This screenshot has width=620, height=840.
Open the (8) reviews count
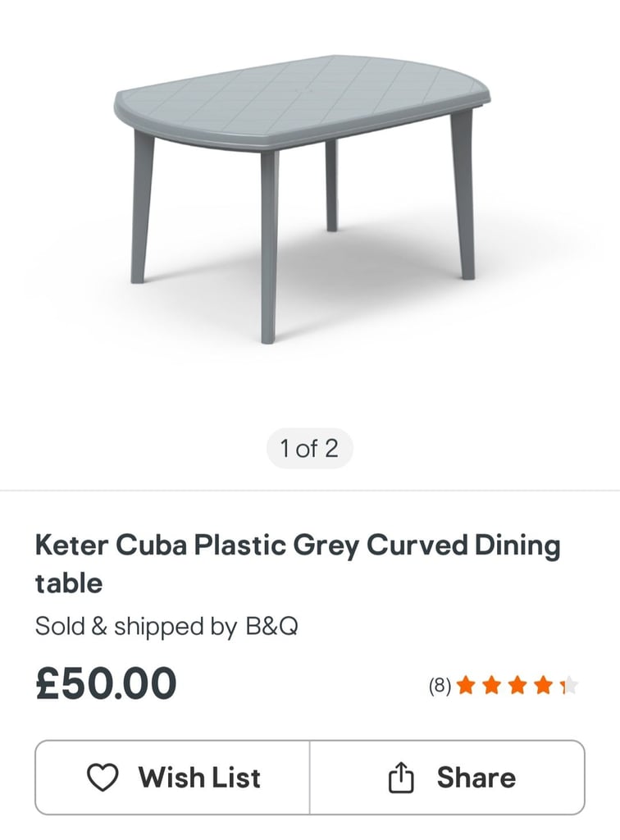(x=440, y=685)
